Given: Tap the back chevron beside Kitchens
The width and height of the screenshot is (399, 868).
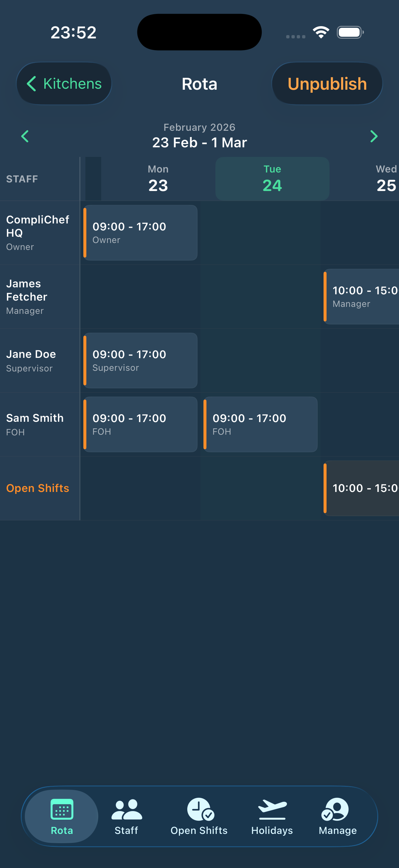Looking at the screenshot, I should pyautogui.click(x=32, y=83).
